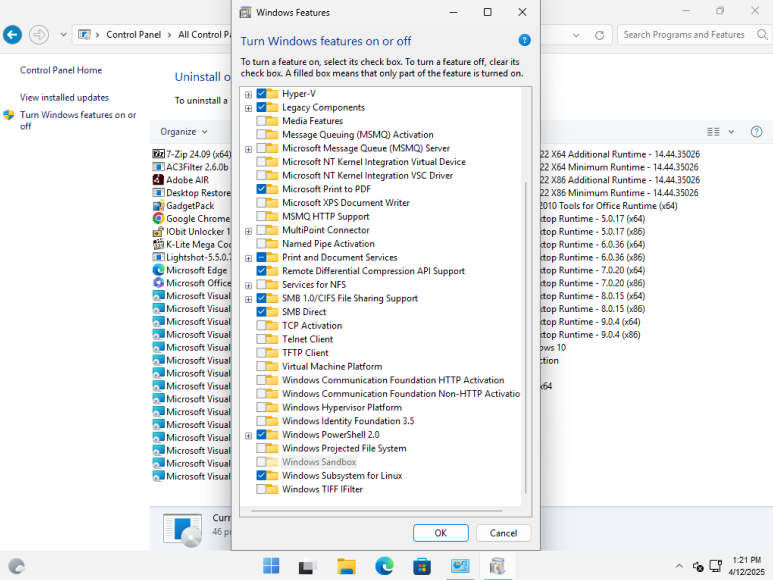
Task: Click the 7-Zip 24.09 program icon
Action: pos(158,154)
